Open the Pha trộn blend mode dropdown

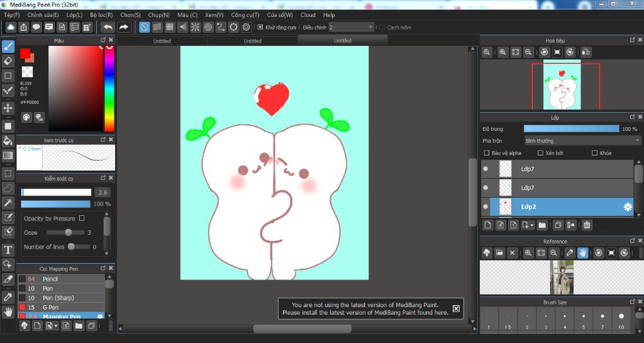[x=583, y=140]
